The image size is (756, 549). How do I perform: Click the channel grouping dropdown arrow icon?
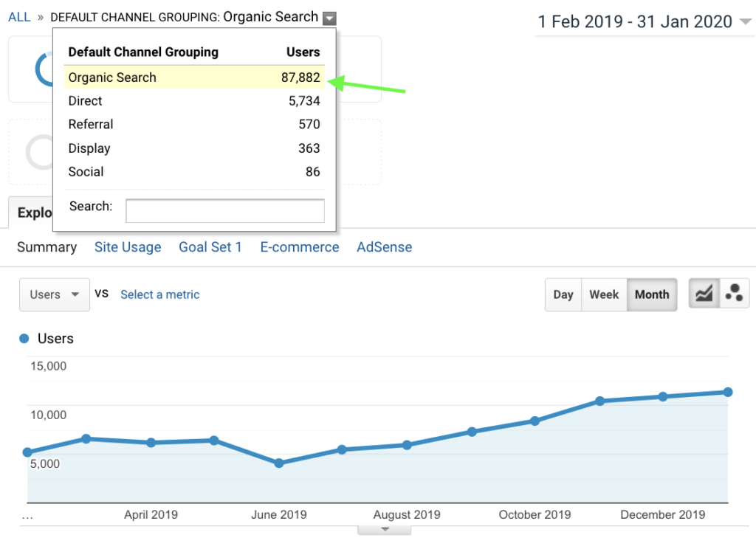(x=329, y=18)
